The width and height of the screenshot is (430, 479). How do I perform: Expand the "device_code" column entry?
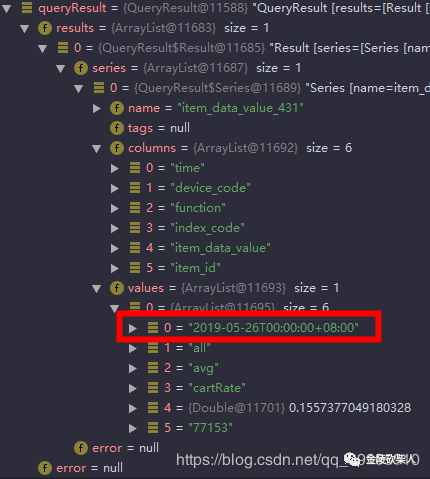[115, 188]
